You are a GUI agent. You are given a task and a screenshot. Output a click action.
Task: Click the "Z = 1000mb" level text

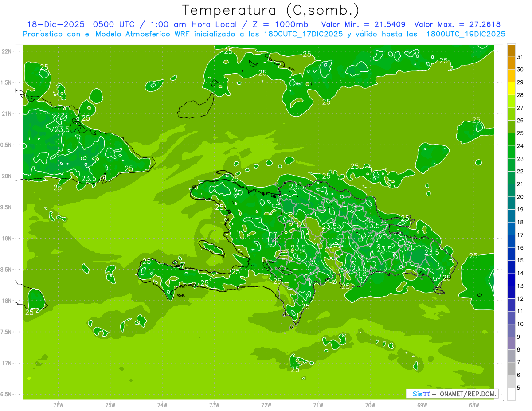[x=282, y=25]
